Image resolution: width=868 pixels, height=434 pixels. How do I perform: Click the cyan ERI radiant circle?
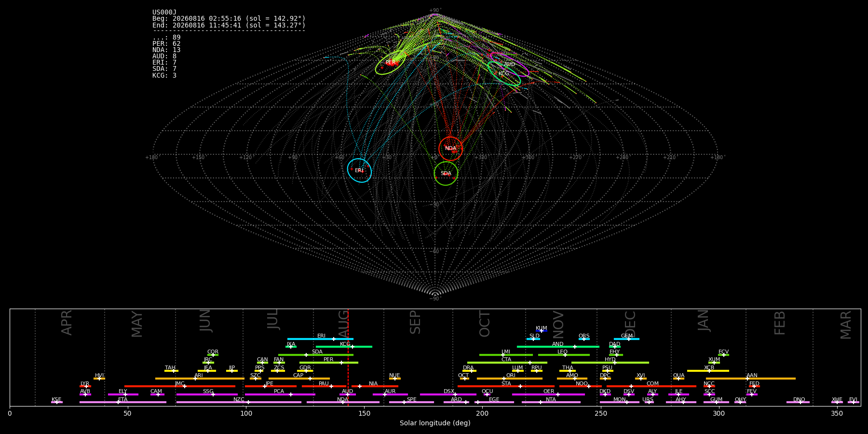[359, 170]
